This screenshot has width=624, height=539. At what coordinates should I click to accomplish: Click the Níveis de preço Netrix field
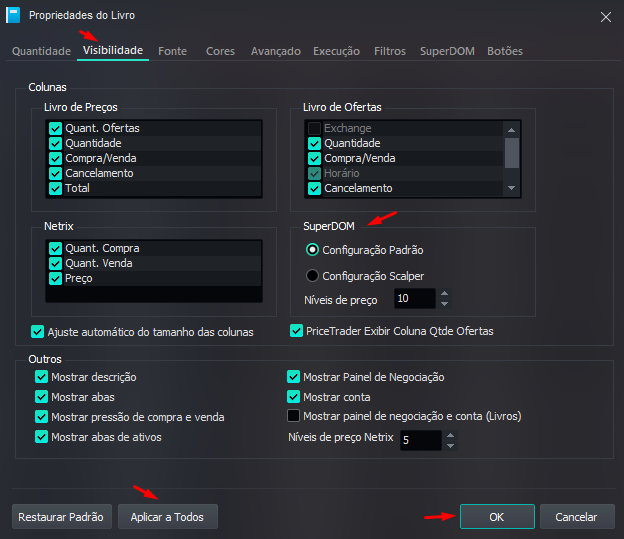[420, 440]
